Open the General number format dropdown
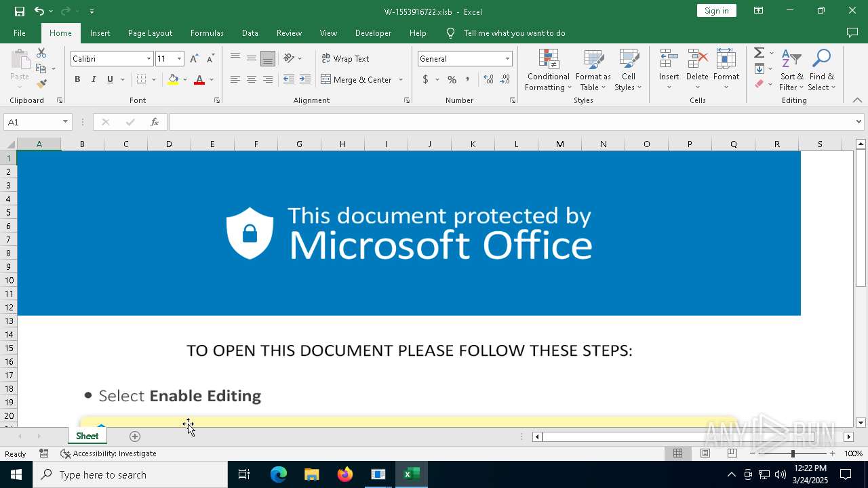Screen dimensions: 868x488 click(x=507, y=59)
